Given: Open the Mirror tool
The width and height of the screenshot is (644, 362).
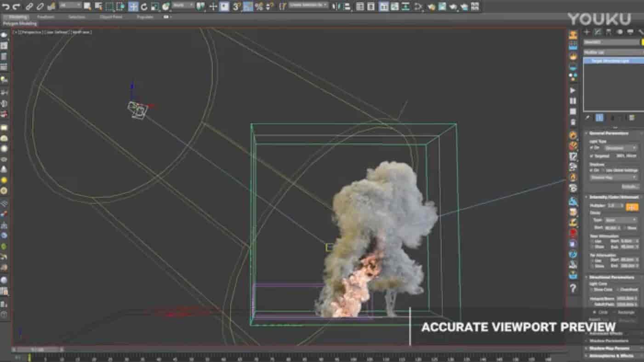Looking at the screenshot, I should pyautogui.click(x=339, y=6).
